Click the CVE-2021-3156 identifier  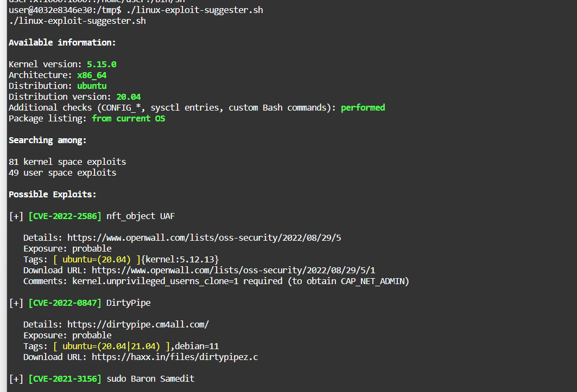(65, 379)
